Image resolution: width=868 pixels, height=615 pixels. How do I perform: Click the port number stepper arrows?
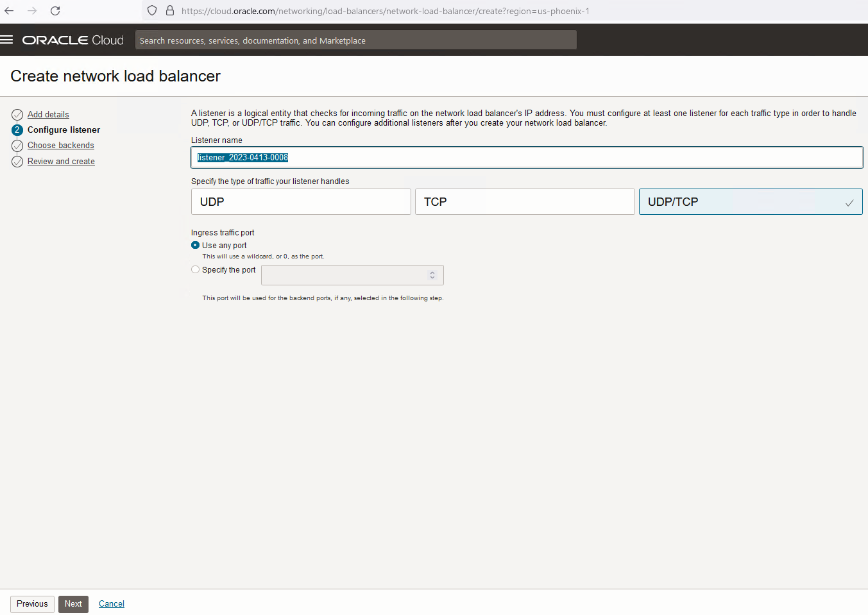[x=432, y=275]
